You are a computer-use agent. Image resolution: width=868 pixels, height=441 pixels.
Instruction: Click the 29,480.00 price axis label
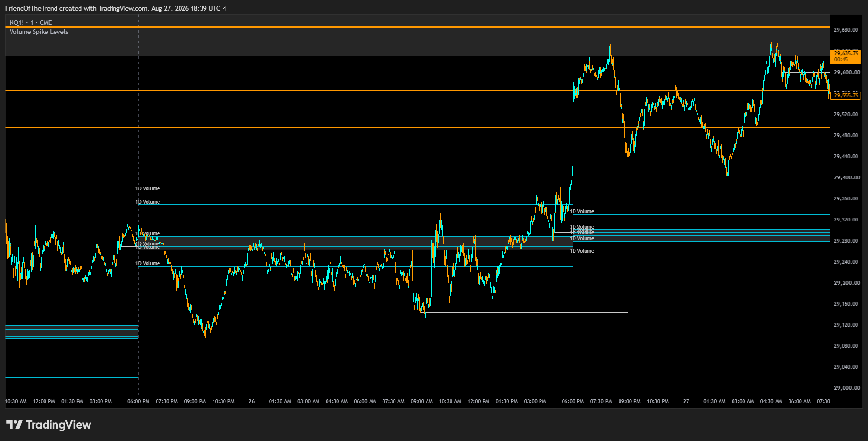846,135
